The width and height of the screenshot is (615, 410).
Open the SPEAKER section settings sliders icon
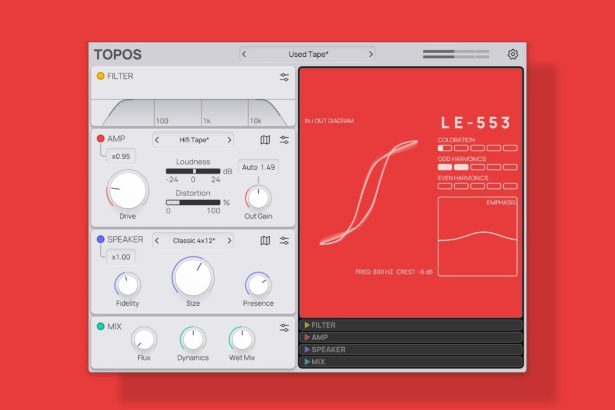pos(285,240)
